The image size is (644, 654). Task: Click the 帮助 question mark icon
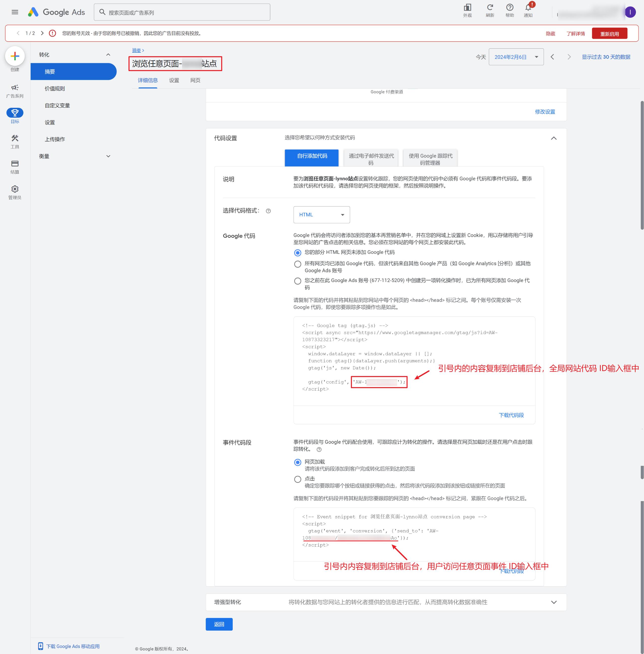click(x=510, y=8)
